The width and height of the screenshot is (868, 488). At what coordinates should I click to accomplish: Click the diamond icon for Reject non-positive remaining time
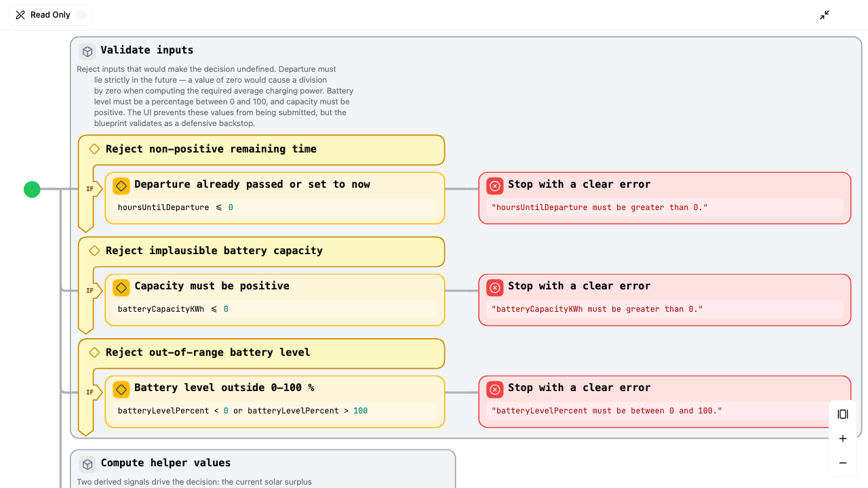pos(94,149)
